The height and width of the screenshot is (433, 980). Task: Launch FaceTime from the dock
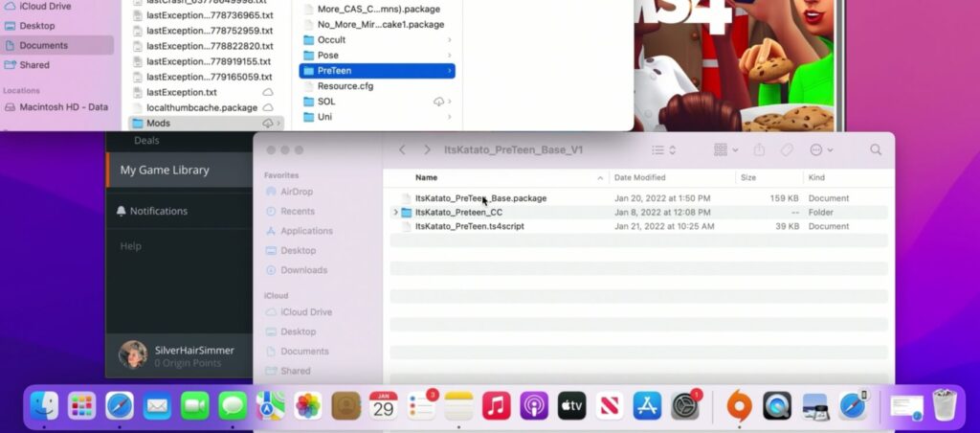tap(195, 407)
